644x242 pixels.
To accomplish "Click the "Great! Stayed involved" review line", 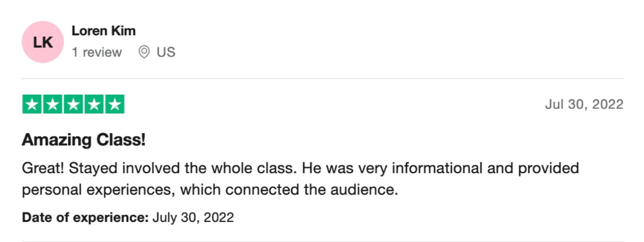I will [300, 168].
